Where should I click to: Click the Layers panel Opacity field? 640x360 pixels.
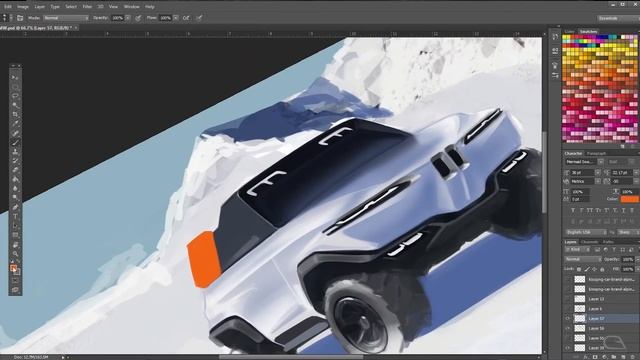[627, 259]
